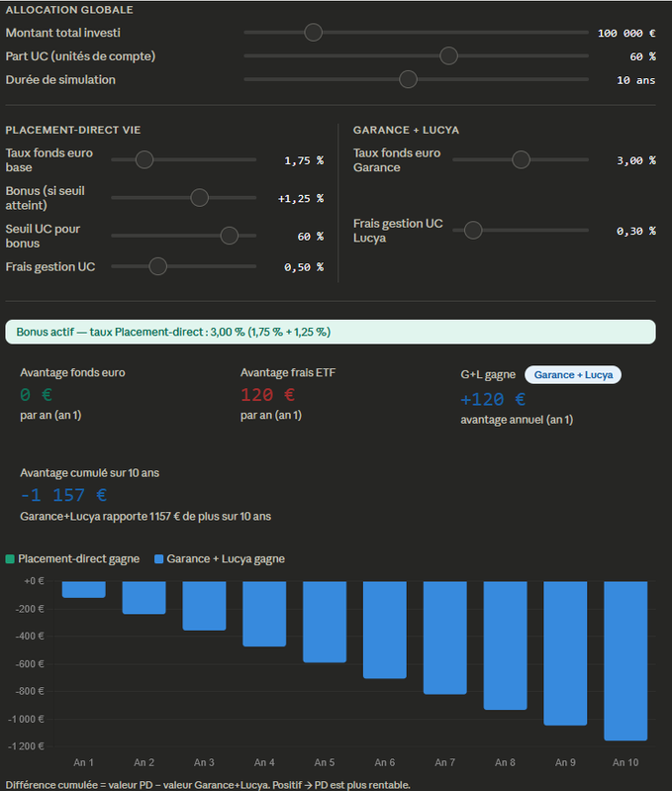Toggle the Placement-direct gagne legend entry
Screen dimensions: 672x791
(72, 559)
